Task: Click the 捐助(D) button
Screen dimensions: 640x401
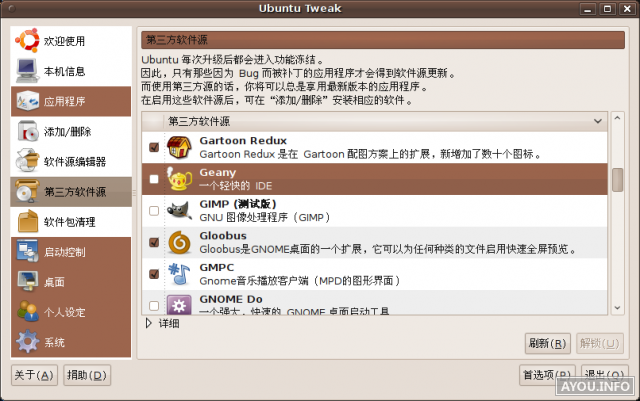Action: click(87, 375)
